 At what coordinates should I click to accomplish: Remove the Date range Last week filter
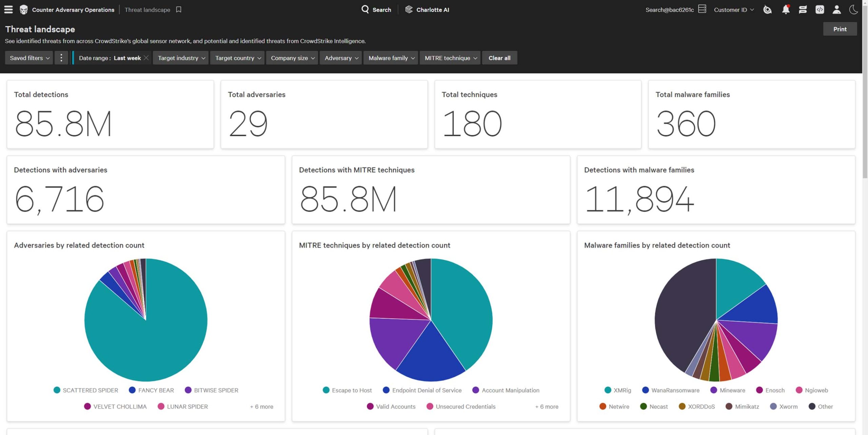[x=146, y=58]
